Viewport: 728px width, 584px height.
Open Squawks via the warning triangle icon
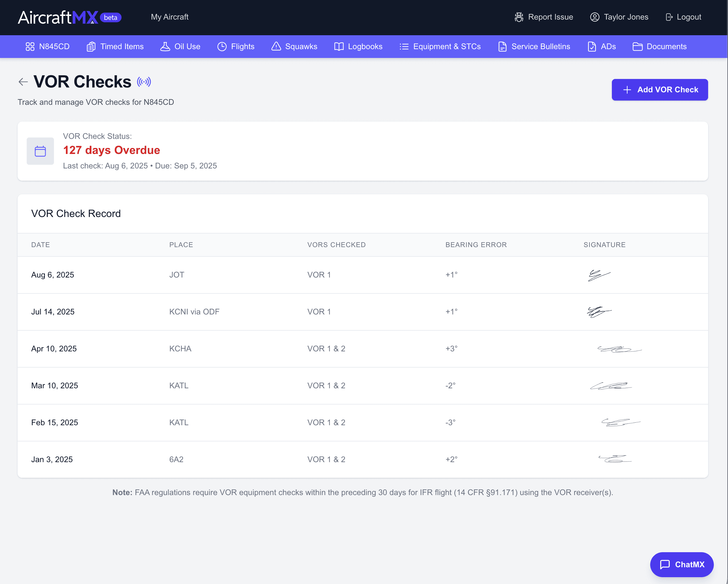pyautogui.click(x=276, y=47)
